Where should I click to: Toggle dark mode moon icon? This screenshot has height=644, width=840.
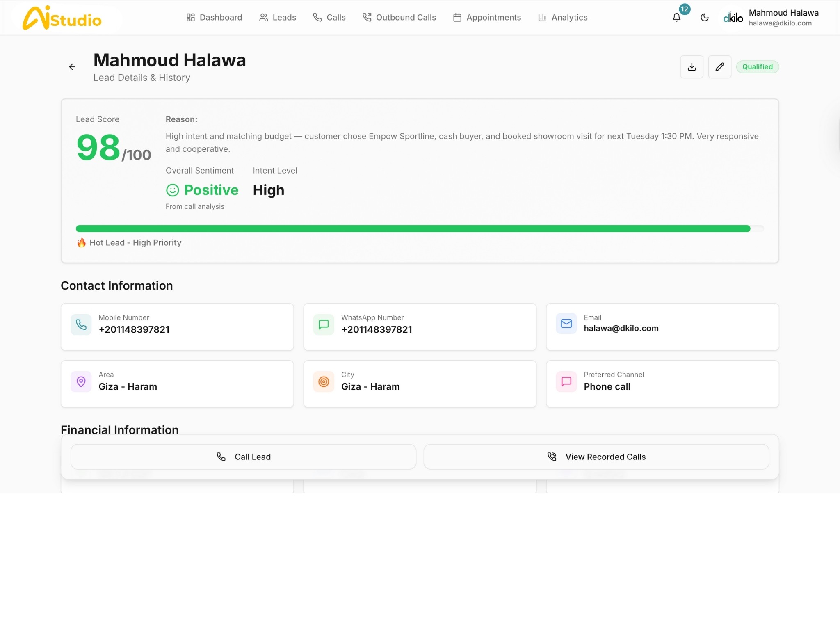point(704,18)
